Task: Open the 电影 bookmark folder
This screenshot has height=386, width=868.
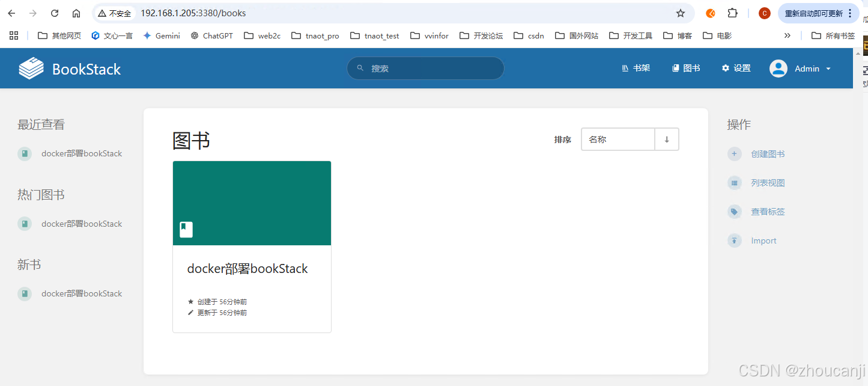Action: [717, 35]
